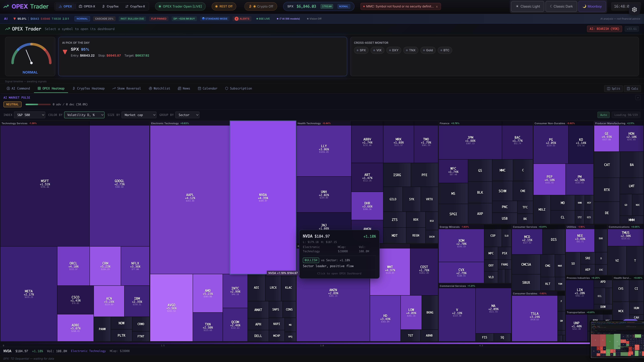The width and height of the screenshot is (644, 362).
Task: Open the settings gear icon
Action: click(x=634, y=10)
